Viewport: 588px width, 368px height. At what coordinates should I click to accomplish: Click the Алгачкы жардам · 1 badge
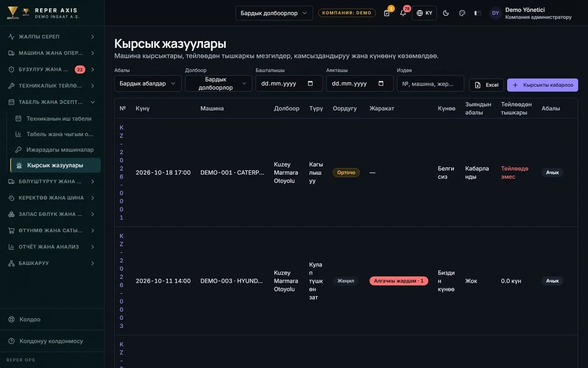click(399, 281)
